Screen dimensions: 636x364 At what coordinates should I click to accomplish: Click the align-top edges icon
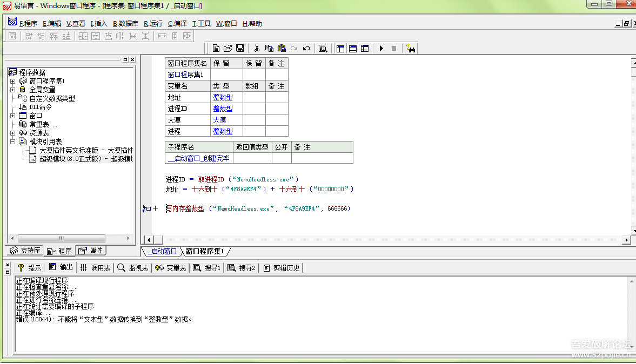point(53,36)
